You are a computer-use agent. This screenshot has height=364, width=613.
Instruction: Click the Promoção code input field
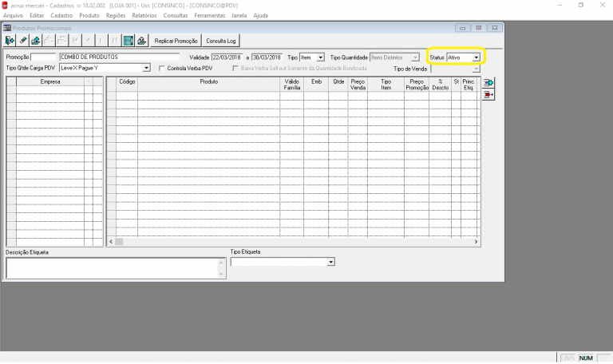click(43, 57)
